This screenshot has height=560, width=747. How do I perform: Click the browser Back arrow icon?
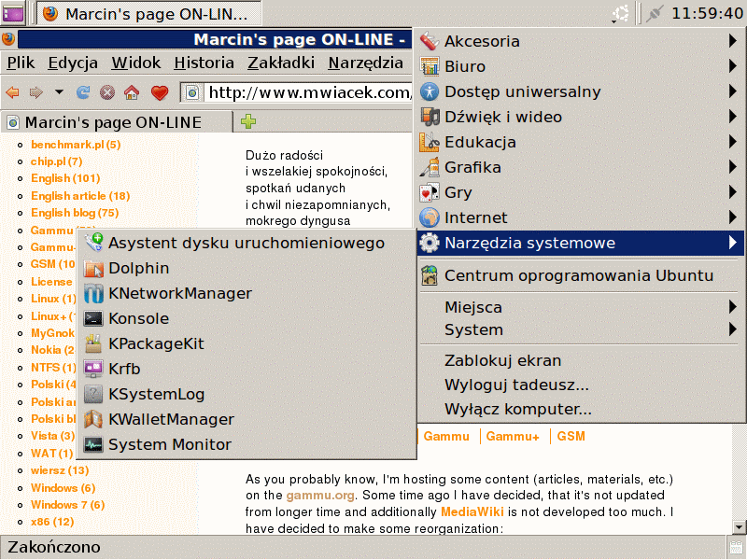(x=12, y=92)
